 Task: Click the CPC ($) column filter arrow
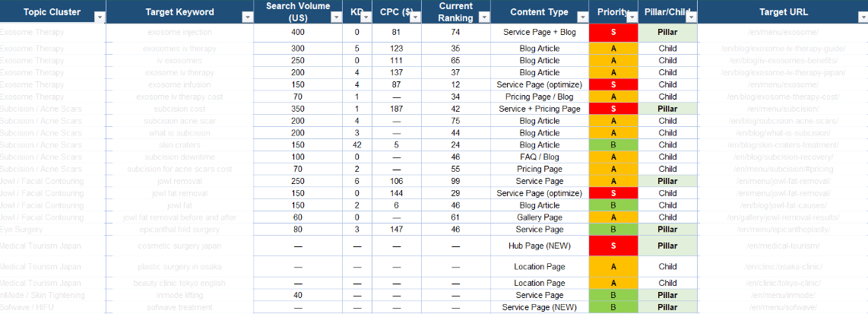(411, 17)
